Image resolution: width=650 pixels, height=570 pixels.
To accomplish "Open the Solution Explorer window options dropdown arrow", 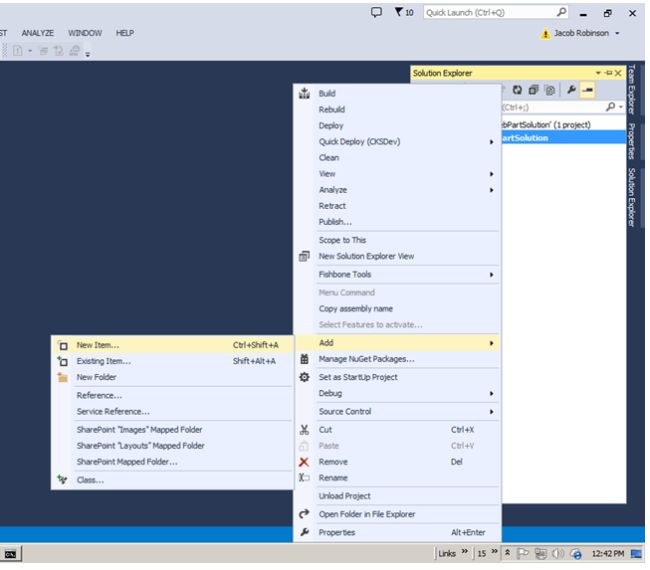I will pos(598,73).
